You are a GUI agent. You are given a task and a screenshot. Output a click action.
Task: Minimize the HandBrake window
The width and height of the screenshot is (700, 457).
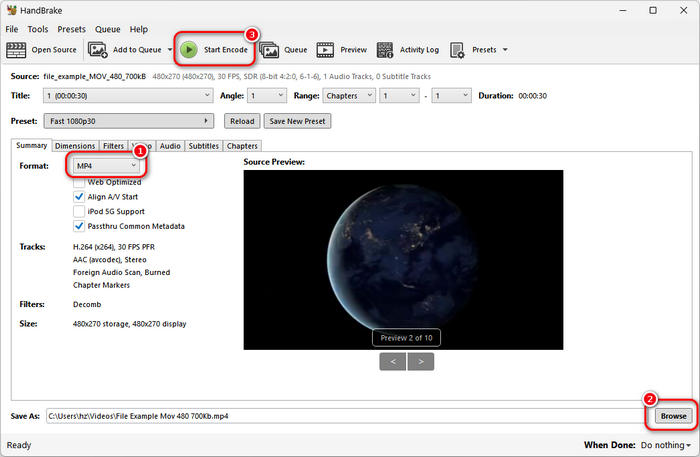click(623, 10)
